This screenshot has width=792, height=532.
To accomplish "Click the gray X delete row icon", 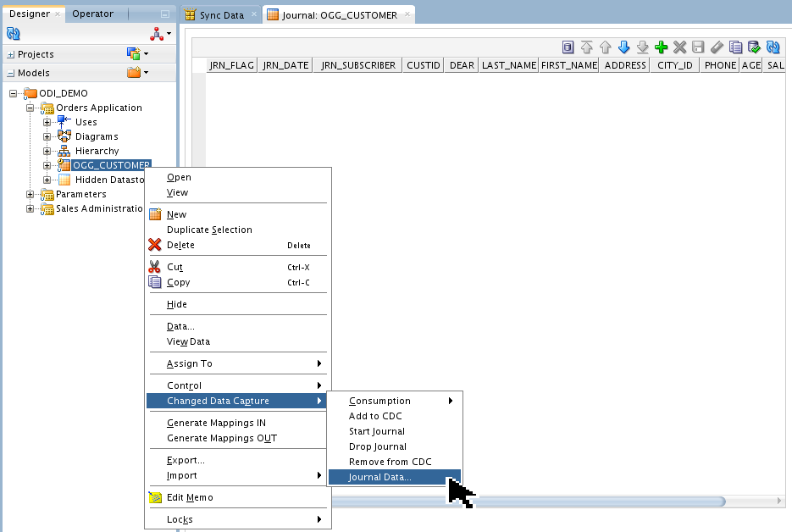I will coord(680,47).
